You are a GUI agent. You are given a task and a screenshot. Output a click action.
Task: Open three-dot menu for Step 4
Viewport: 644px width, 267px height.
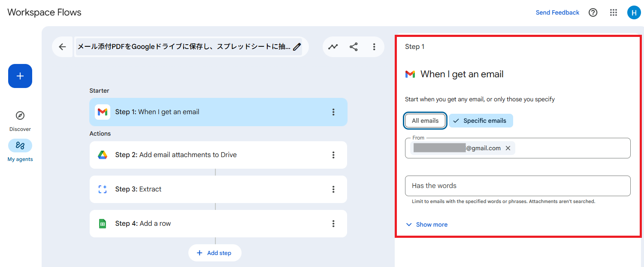333,224
